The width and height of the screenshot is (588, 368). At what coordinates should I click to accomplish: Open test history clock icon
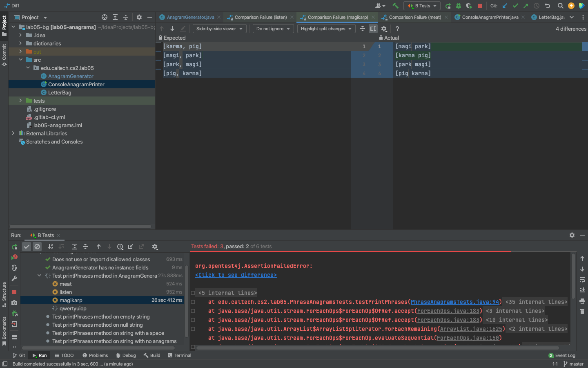(x=120, y=247)
